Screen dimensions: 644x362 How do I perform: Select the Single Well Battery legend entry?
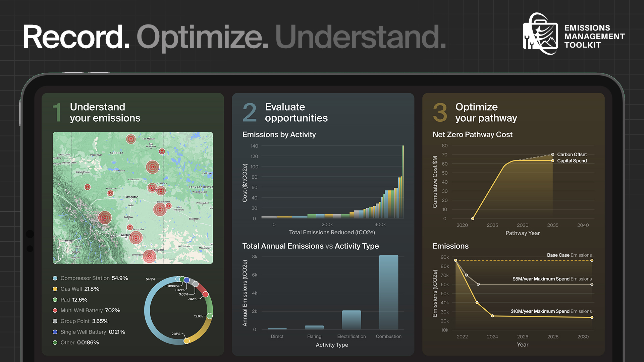89,332
